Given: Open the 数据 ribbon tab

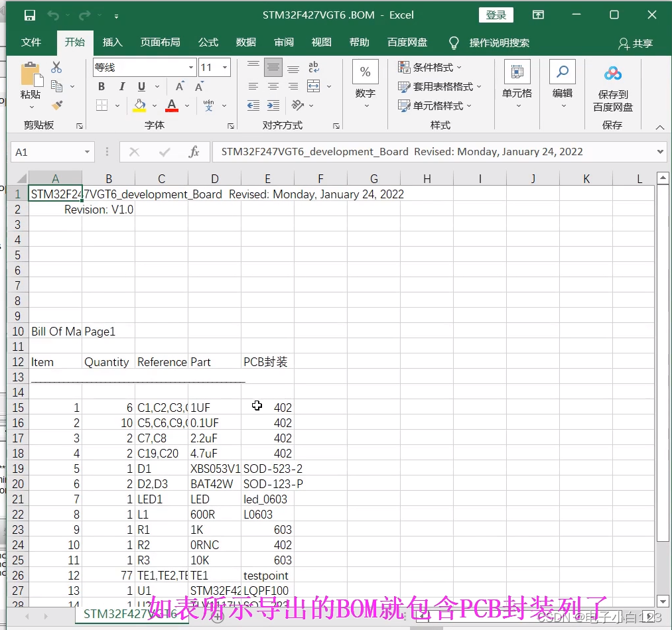Looking at the screenshot, I should click(245, 42).
